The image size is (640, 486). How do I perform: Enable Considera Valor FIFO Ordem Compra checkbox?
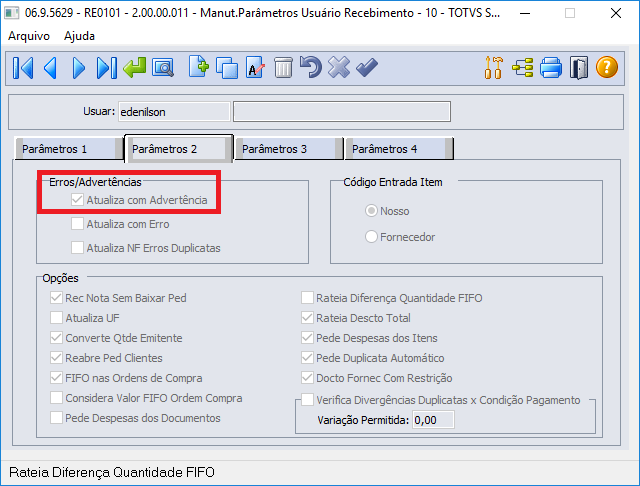(56, 397)
